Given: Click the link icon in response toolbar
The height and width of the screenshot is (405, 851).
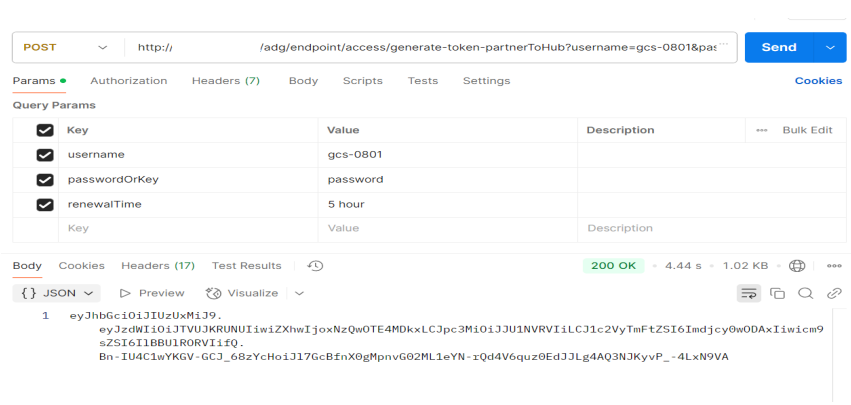Looking at the screenshot, I should pos(833,293).
